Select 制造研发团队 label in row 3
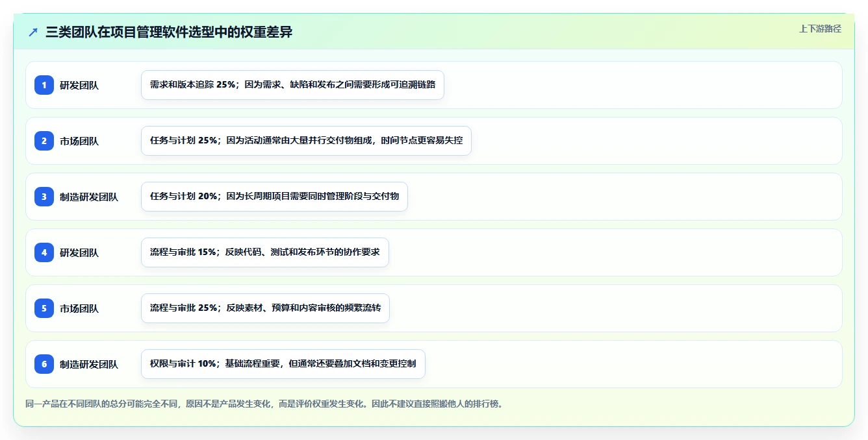Viewport: 868px width, 440px height. pos(89,197)
